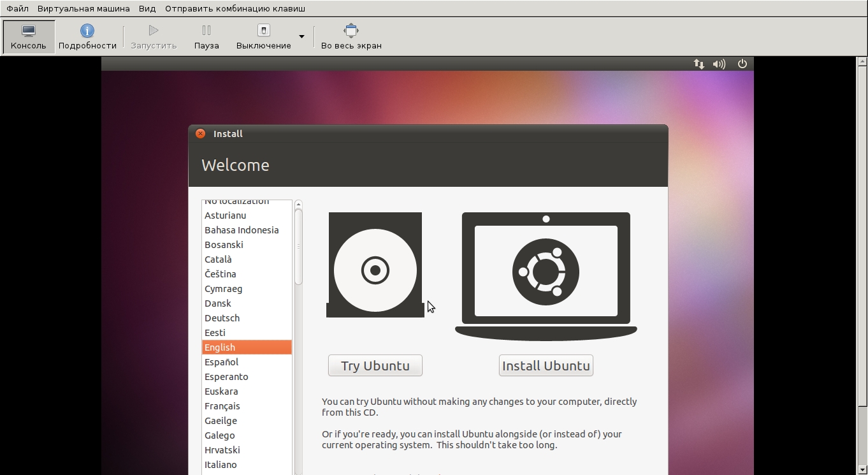Click the CD disc illustration
This screenshot has width=868, height=475.
(375, 265)
